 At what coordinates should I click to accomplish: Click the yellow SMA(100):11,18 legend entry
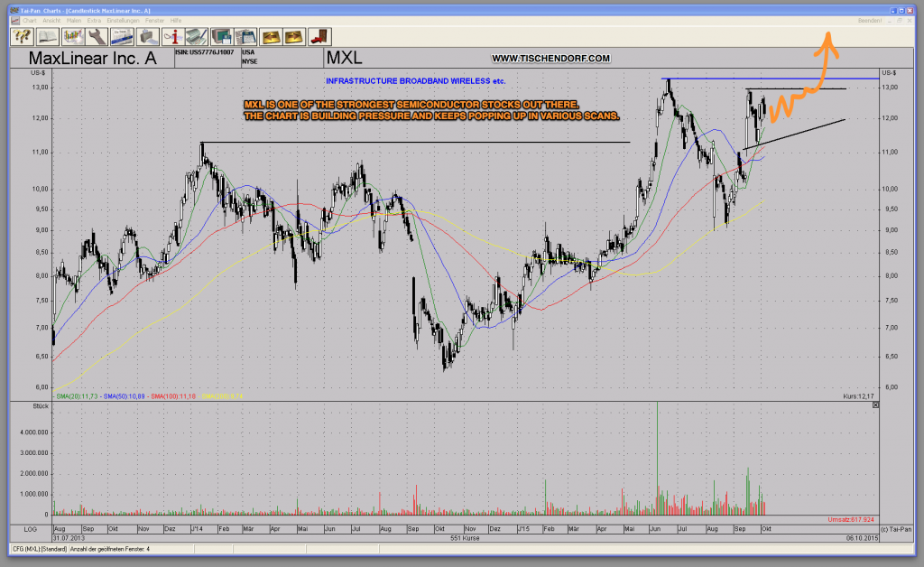[x=175, y=395]
